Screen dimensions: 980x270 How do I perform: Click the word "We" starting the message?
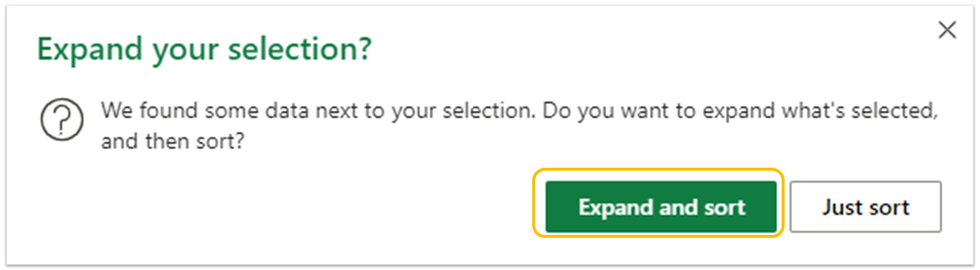(117, 111)
